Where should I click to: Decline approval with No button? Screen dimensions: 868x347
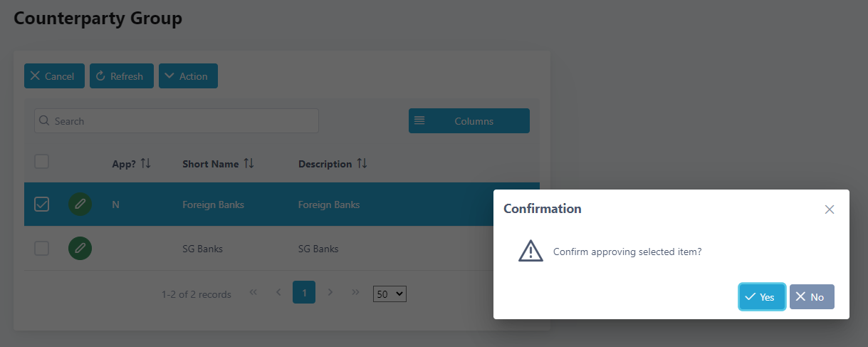coord(812,297)
